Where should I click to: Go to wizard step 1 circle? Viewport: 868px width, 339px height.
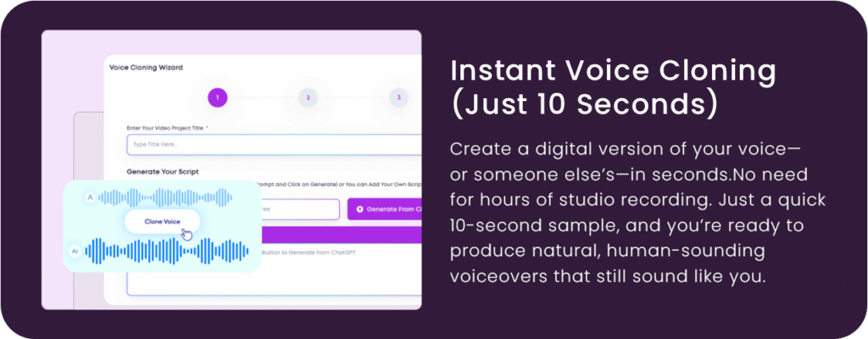point(218,98)
